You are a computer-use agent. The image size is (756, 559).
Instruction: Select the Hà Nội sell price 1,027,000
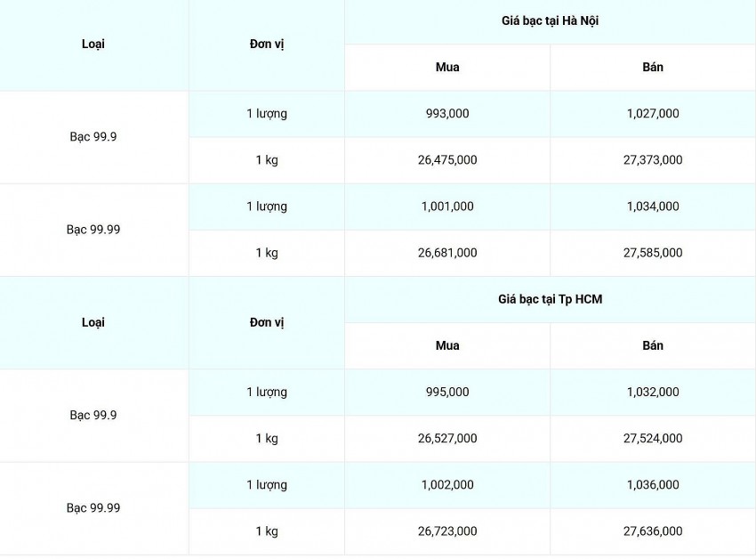[653, 113]
